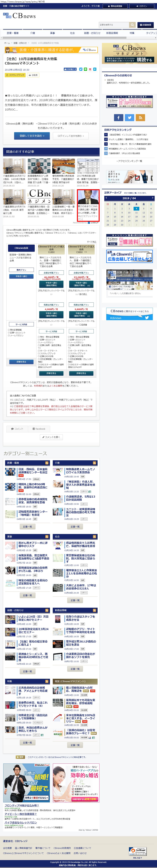The image size is (157, 868).
Task: Click 9,800円/月 plan 手続きへ進む button
Action: tap(81, 315)
